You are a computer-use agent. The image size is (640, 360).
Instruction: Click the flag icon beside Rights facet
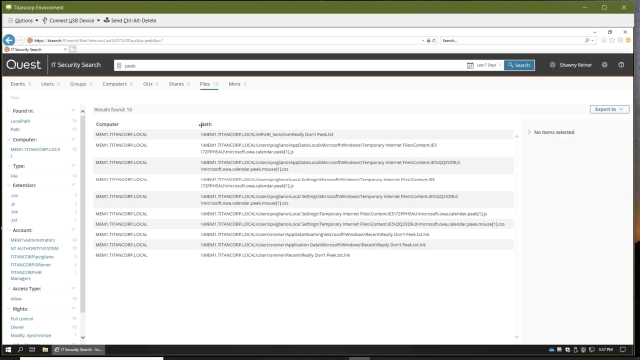[74, 309]
